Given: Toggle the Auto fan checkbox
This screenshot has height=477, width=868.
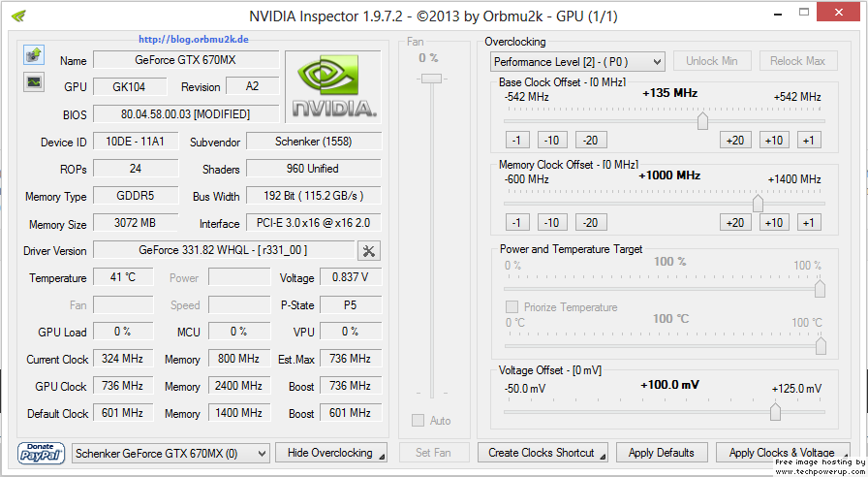Looking at the screenshot, I should coord(418,421).
